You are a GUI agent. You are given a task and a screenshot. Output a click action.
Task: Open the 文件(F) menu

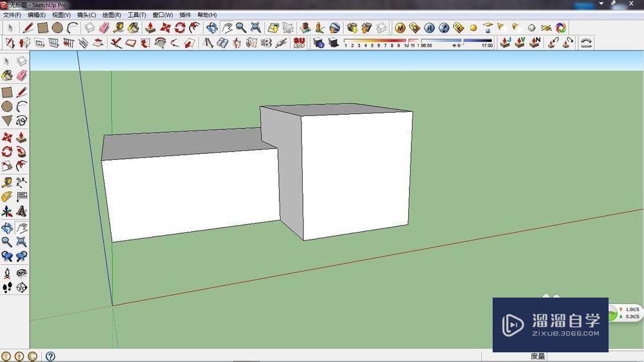pos(12,15)
